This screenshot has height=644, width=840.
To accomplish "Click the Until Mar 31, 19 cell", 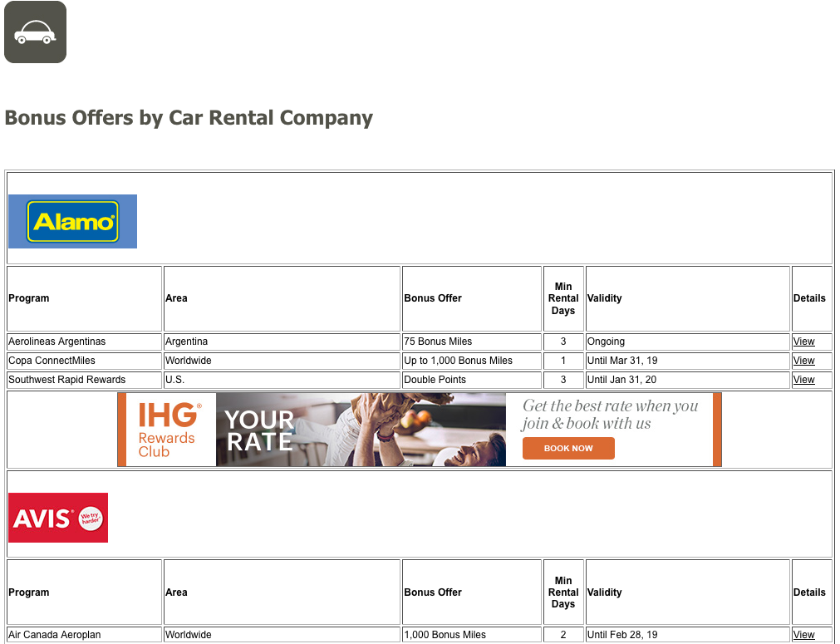I will click(688, 361).
